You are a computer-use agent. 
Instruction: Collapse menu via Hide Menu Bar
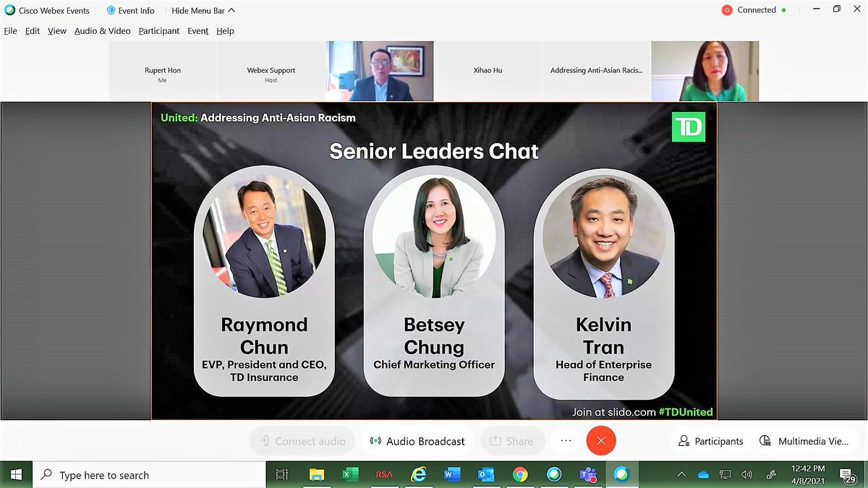[x=203, y=11]
